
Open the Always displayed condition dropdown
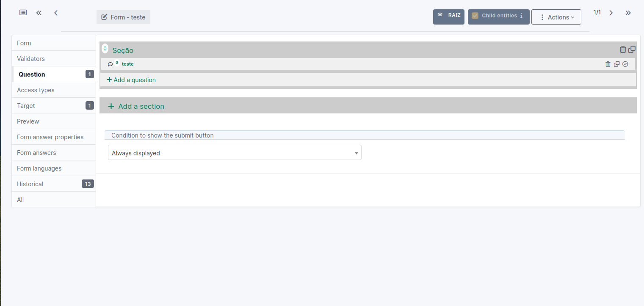pyautogui.click(x=356, y=152)
